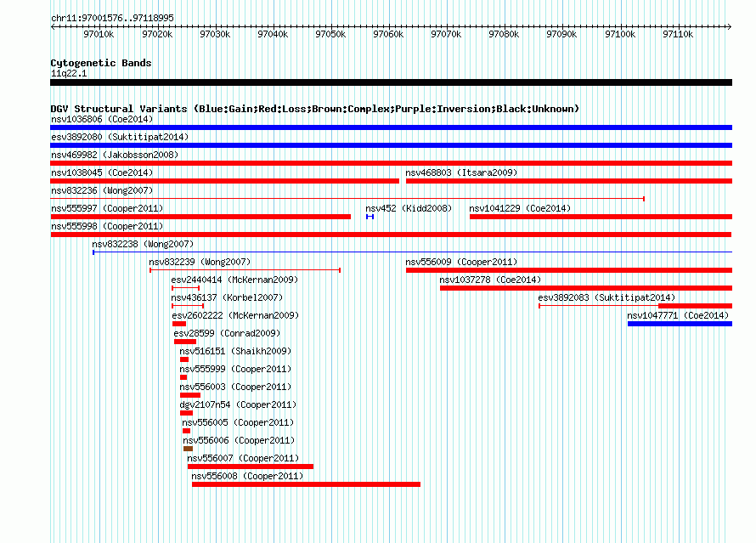The width and height of the screenshot is (756, 543).
Task: Click nsv556008 (Cooper2011) label
Action: click(x=247, y=476)
